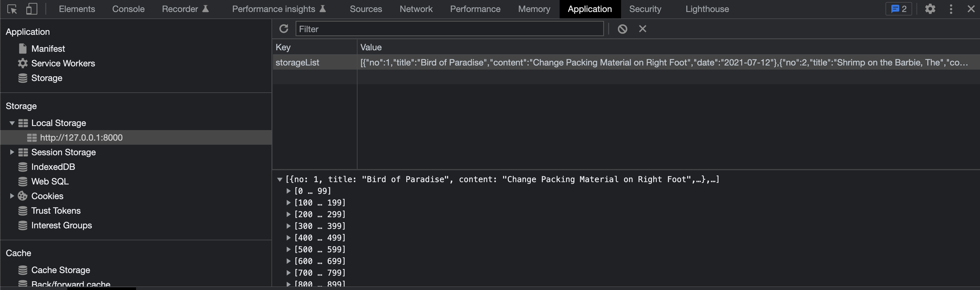
Task: Switch to the Network tab
Action: click(x=416, y=9)
